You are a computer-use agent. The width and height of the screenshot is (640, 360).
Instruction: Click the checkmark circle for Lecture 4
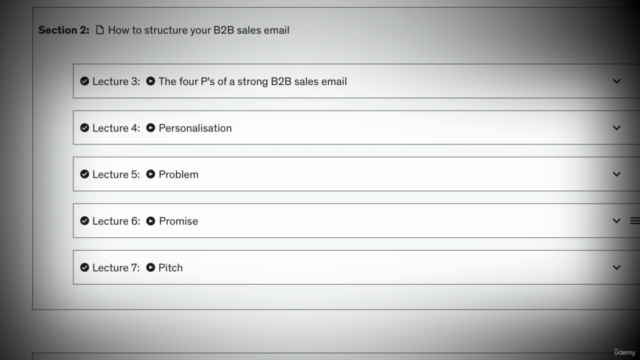[x=84, y=128]
